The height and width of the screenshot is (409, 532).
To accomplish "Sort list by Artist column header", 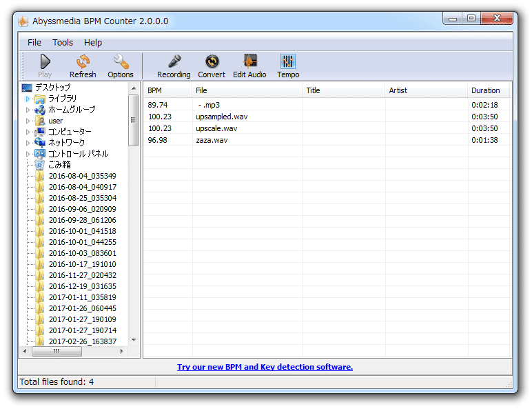I will tap(427, 91).
